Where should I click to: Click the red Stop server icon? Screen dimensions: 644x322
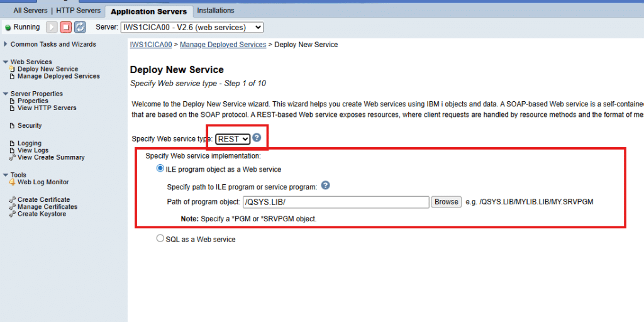65,27
